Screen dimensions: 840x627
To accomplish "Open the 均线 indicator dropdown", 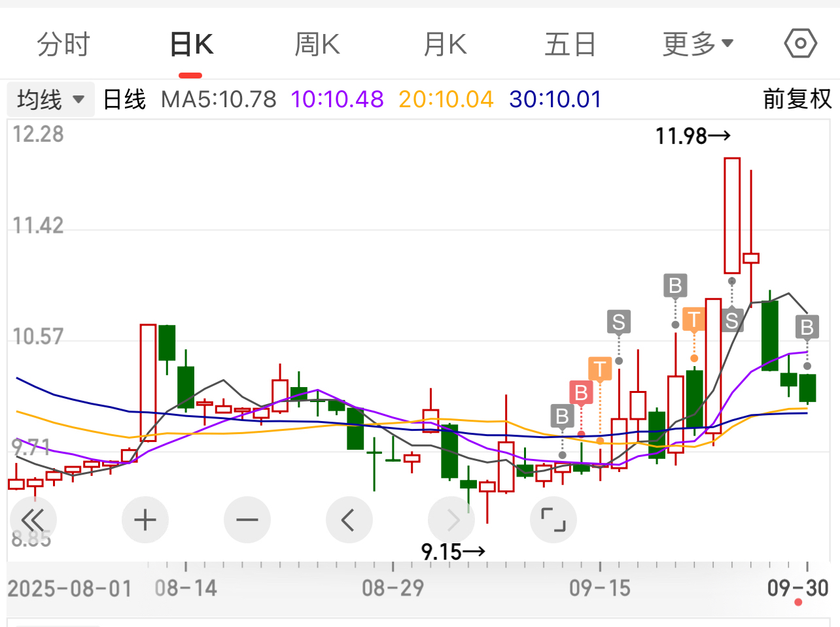I will 51,99.
